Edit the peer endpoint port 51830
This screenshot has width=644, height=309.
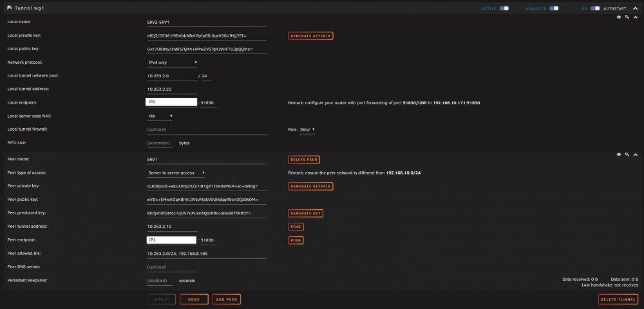tap(209, 241)
